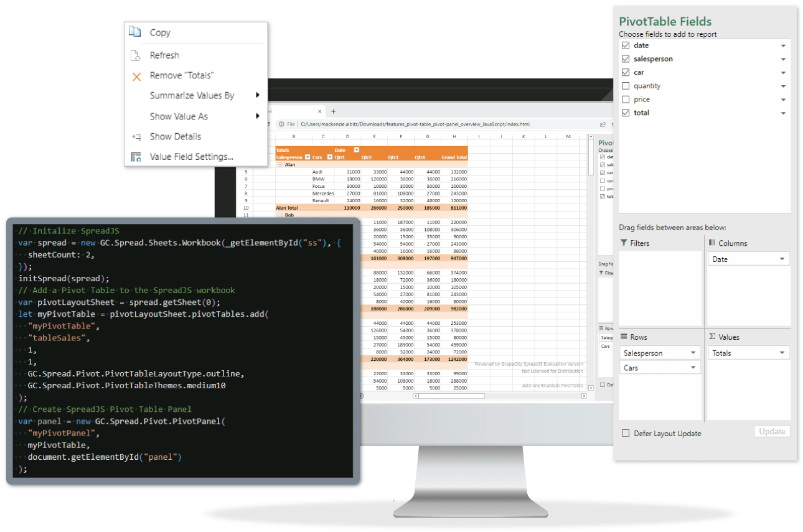Uncheck the total field checkbox
This screenshot has width=803, height=532.
tap(626, 113)
